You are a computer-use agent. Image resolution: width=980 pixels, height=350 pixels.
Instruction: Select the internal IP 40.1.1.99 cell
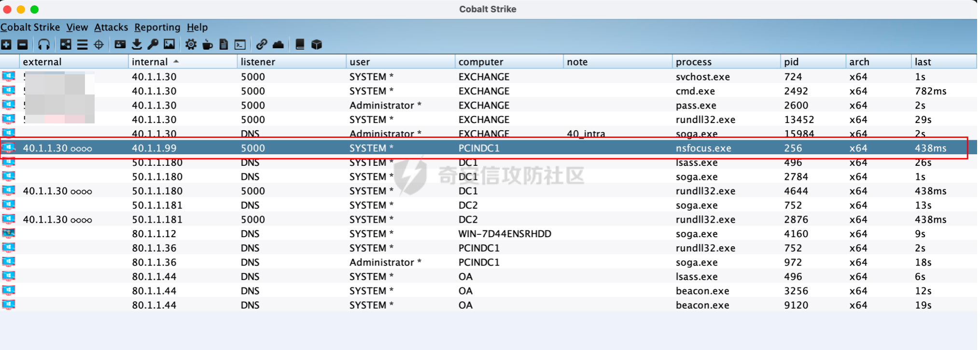154,148
